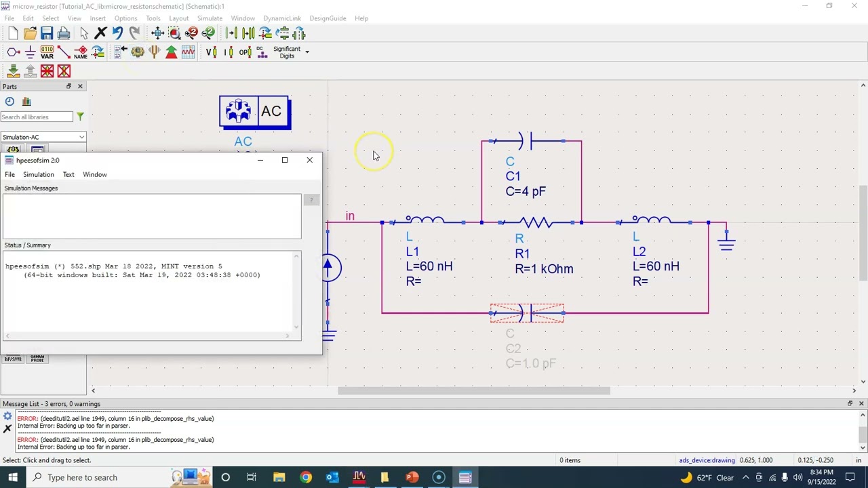Open the tuning fork Tune Parameters icon

tap(155, 52)
